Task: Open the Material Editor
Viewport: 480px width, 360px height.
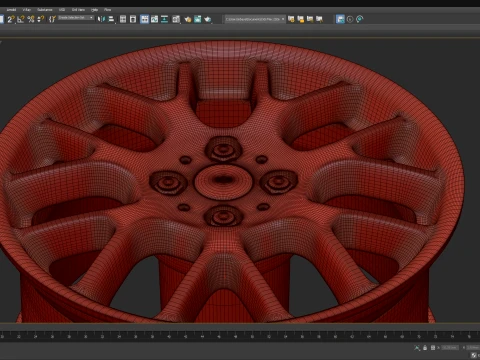Action: coord(176,19)
